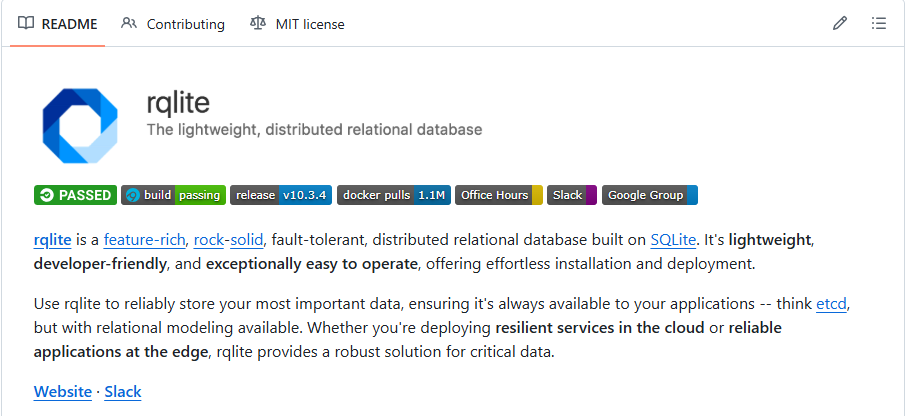Open the build passing badge
The width and height of the screenshot is (908, 416).
173,195
